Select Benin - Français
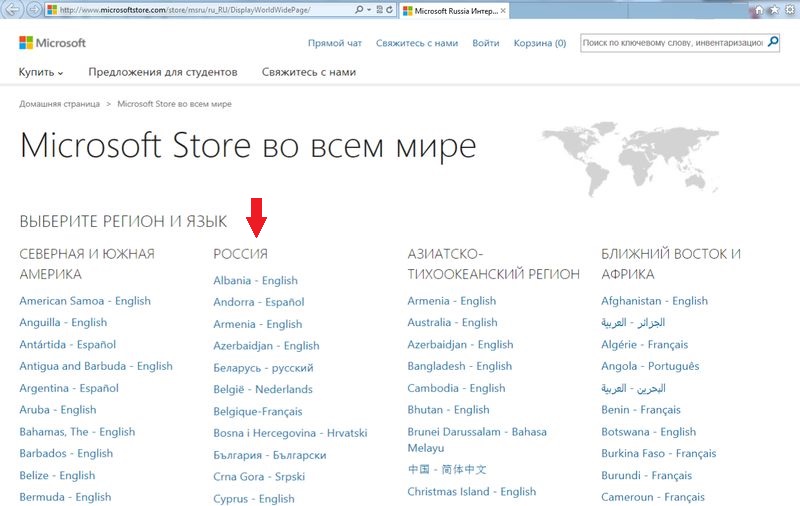Image resolution: width=800 pixels, height=506 pixels. coord(641,410)
